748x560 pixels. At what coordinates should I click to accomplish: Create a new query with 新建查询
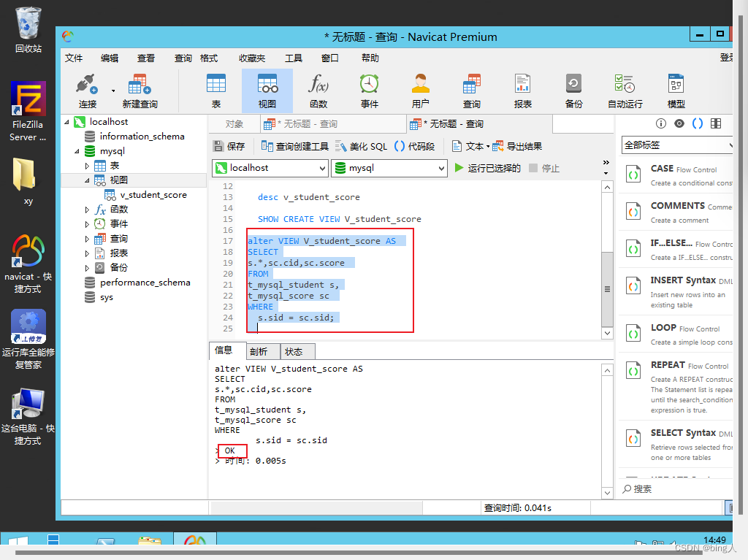pos(140,91)
